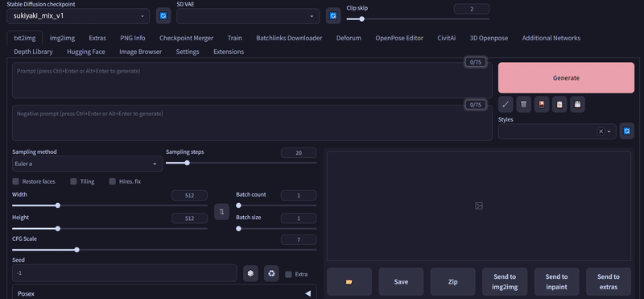The height and width of the screenshot is (299, 644).
Task: Clear prompt with the trash icon
Action: [x=524, y=105]
